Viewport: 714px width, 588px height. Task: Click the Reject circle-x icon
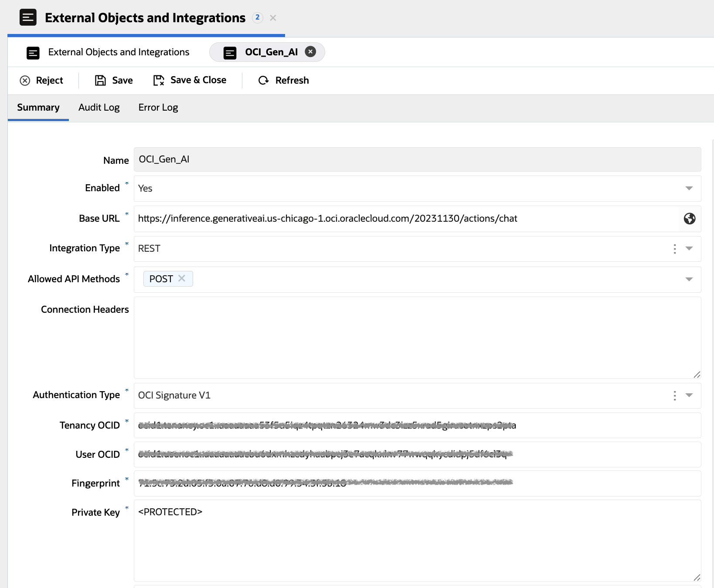pyautogui.click(x=25, y=81)
